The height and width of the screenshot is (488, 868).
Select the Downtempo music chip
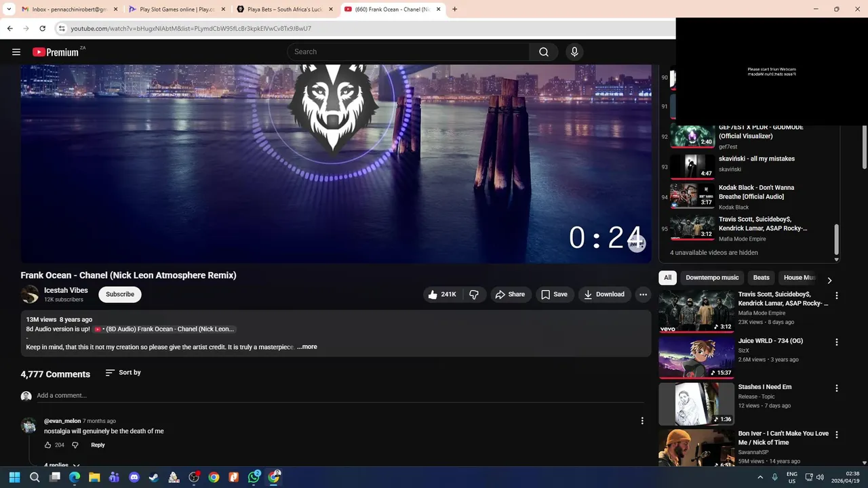pyautogui.click(x=712, y=277)
